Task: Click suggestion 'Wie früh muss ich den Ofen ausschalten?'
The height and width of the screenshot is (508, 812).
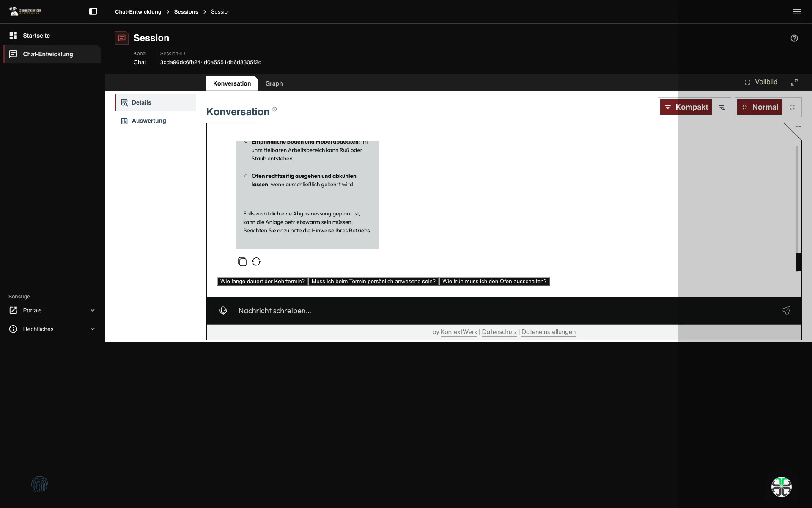Action: click(494, 282)
